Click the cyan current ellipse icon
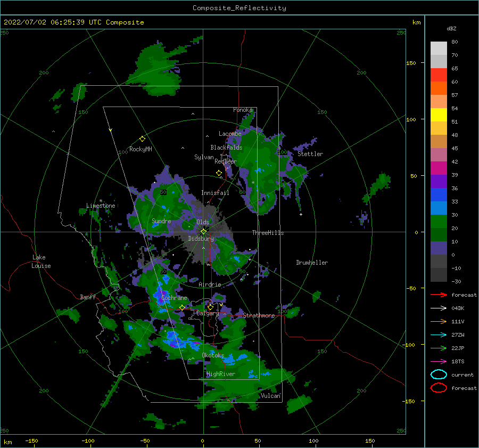479x448 pixels. pyautogui.click(x=439, y=374)
